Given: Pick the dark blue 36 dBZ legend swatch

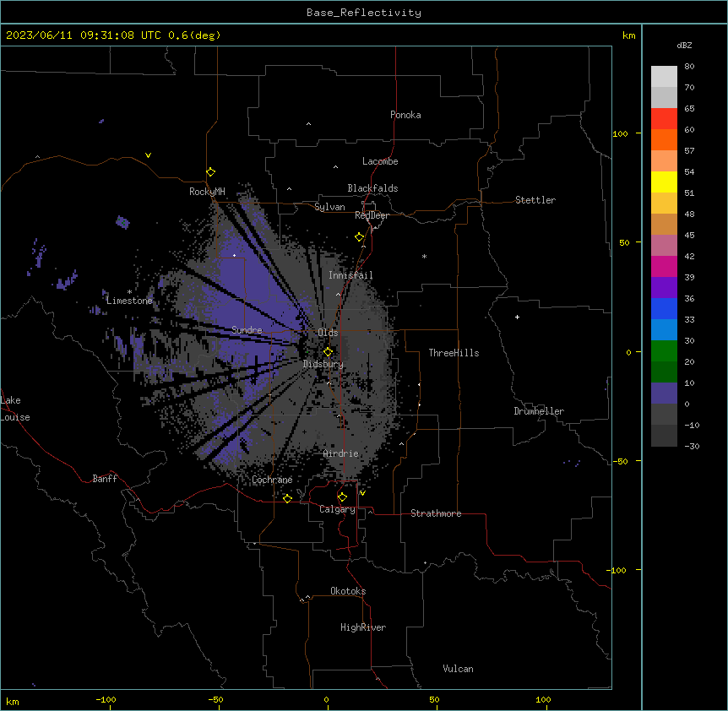Looking at the screenshot, I should [664, 308].
